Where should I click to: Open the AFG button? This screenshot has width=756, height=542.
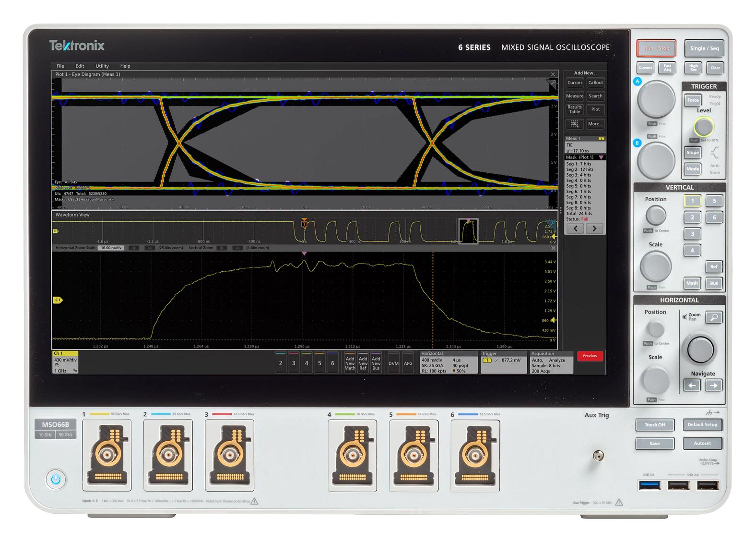pos(408,363)
